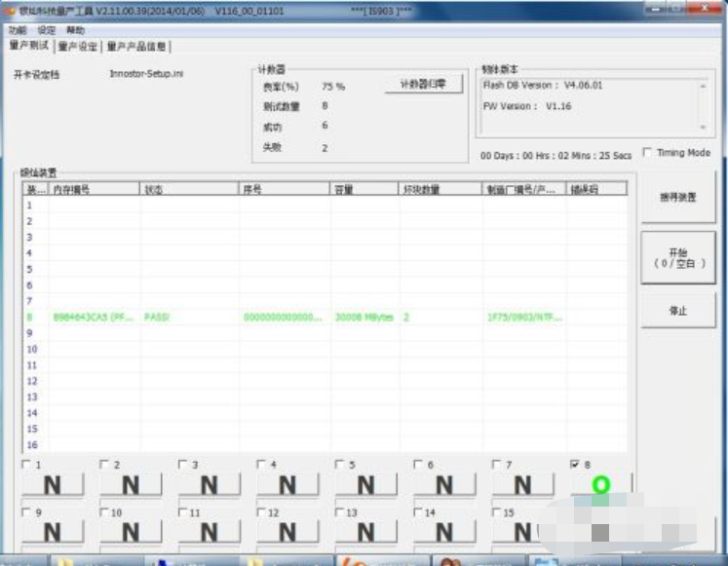The height and width of the screenshot is (566, 728).
Task: Check the port 10 checkbox
Action: tap(104, 512)
